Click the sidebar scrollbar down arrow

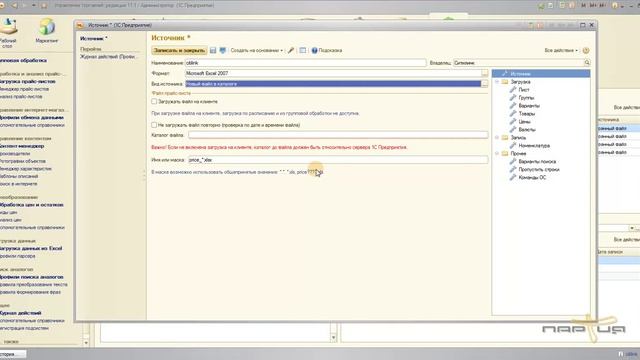[x=86, y=343]
